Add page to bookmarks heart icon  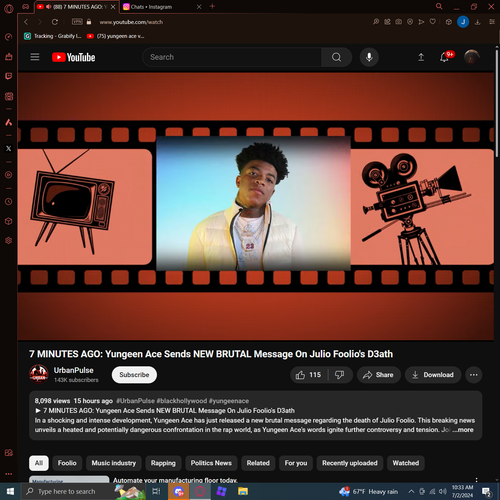point(433,22)
